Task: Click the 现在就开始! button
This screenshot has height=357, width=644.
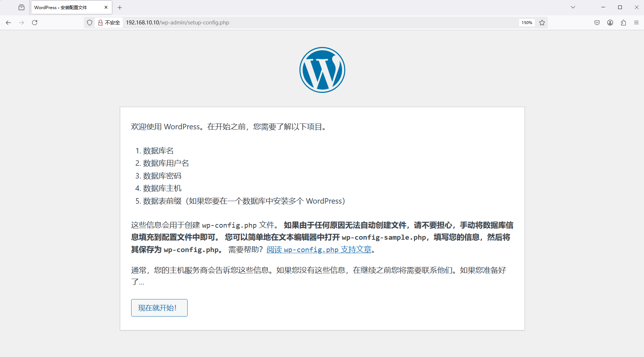Action: pyautogui.click(x=159, y=308)
